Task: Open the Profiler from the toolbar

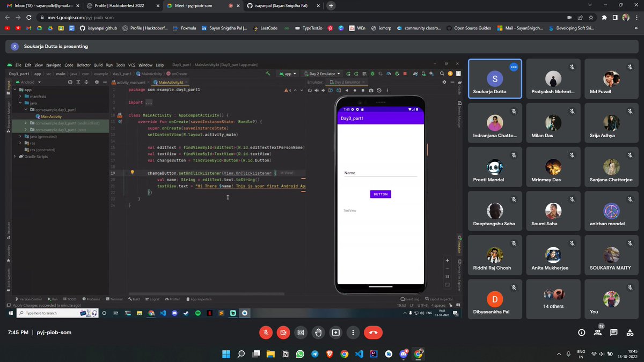Action: point(389,73)
